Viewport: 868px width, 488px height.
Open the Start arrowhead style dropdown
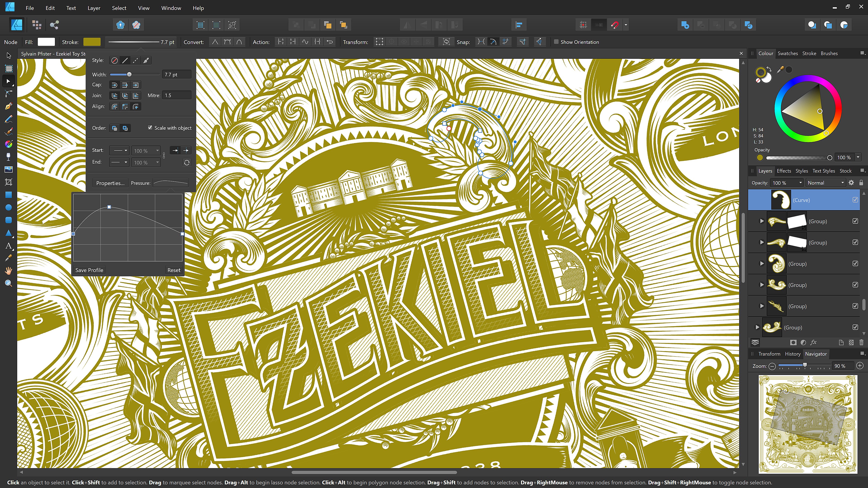coord(120,150)
